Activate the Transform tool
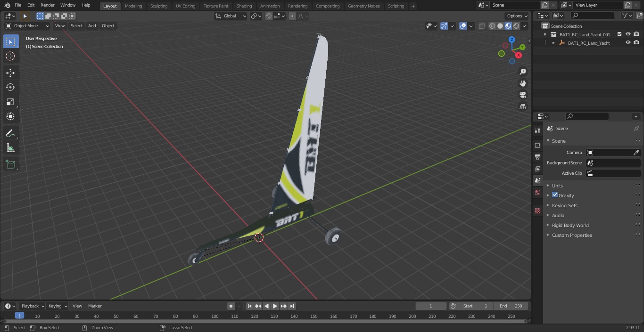 click(x=10, y=116)
